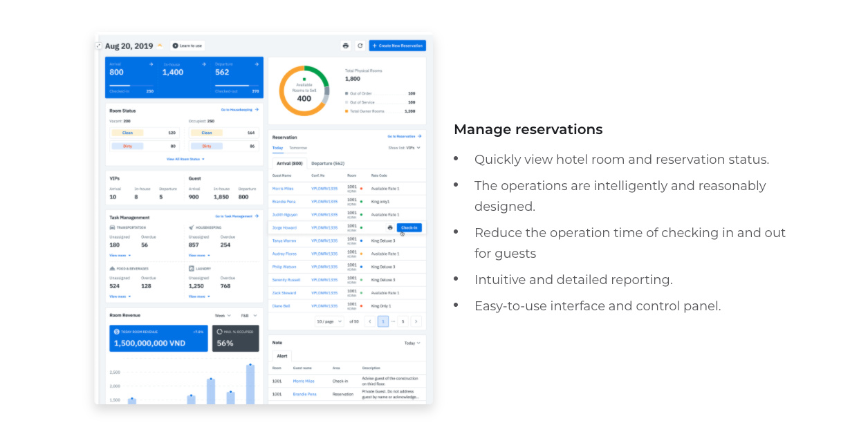Click the Checked-out progress bar
The height and width of the screenshot is (434, 868).
coord(237,86)
